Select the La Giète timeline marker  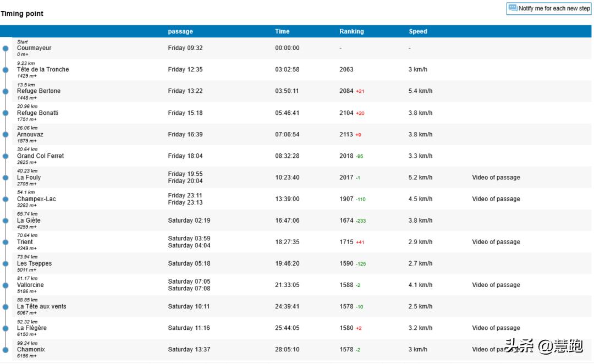point(5,220)
